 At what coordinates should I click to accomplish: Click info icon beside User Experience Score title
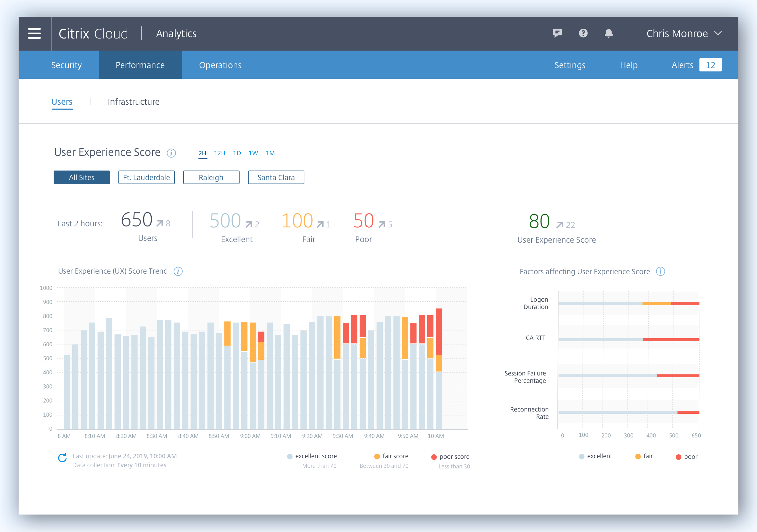(x=171, y=153)
